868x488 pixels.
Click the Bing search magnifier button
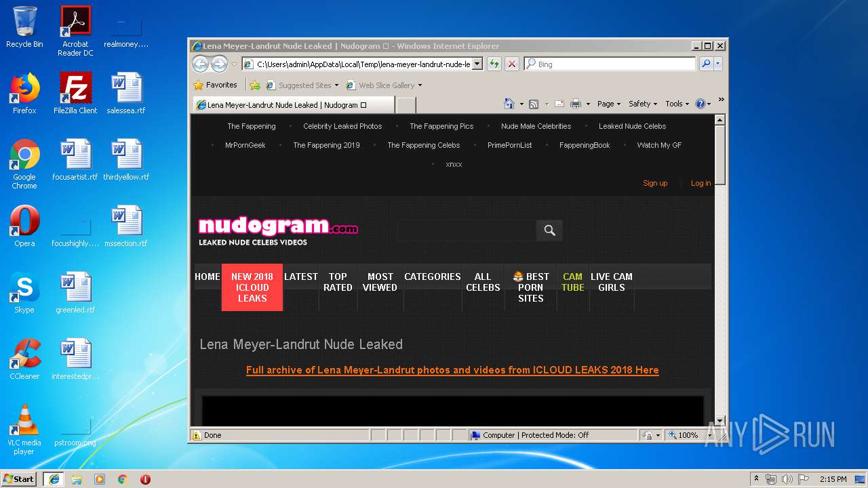coord(706,64)
